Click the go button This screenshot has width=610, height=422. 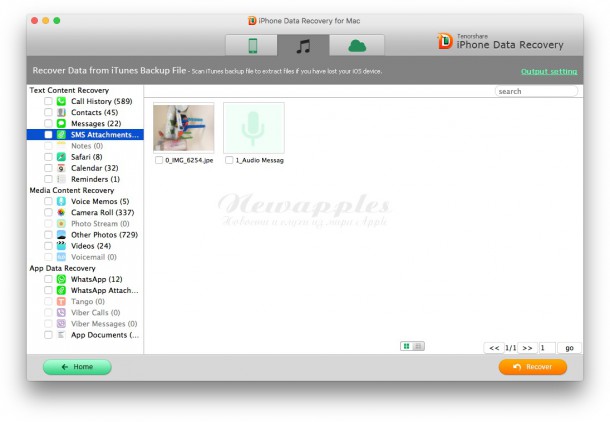click(569, 348)
